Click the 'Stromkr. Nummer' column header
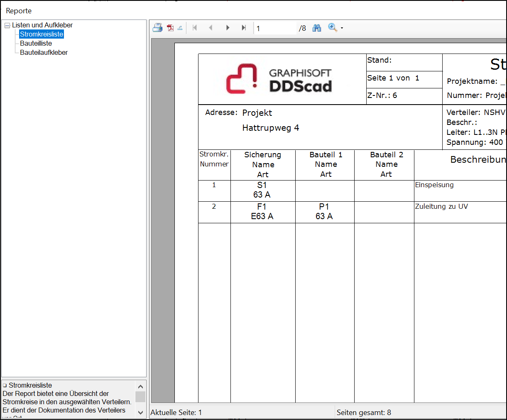Image resolution: width=507 pixels, height=420 pixels. pos(214,159)
